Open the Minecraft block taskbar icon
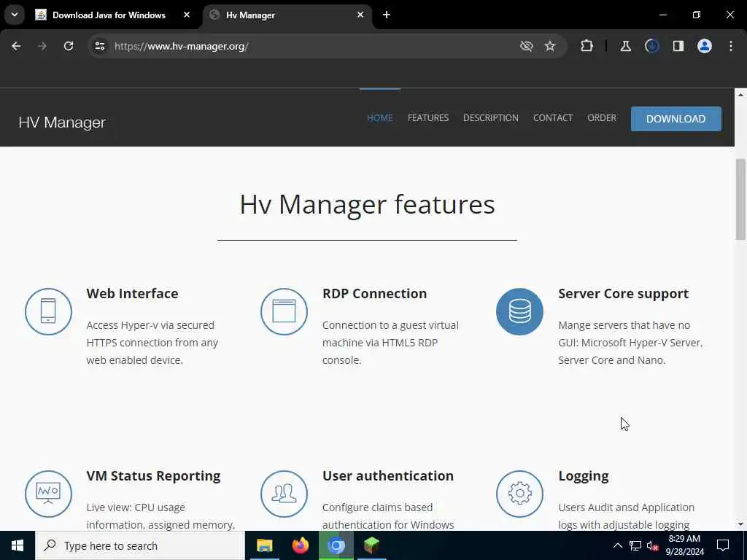Viewport: 747px width, 560px height. click(371, 545)
